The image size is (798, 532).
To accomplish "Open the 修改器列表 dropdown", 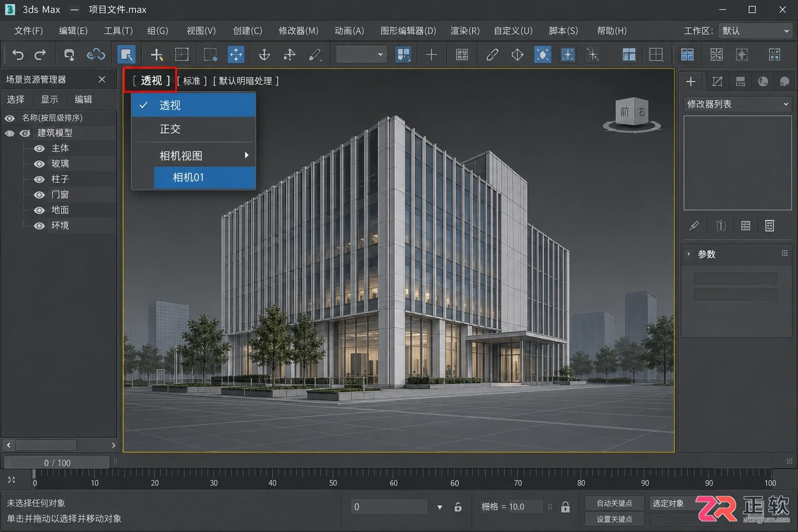I will [738, 104].
